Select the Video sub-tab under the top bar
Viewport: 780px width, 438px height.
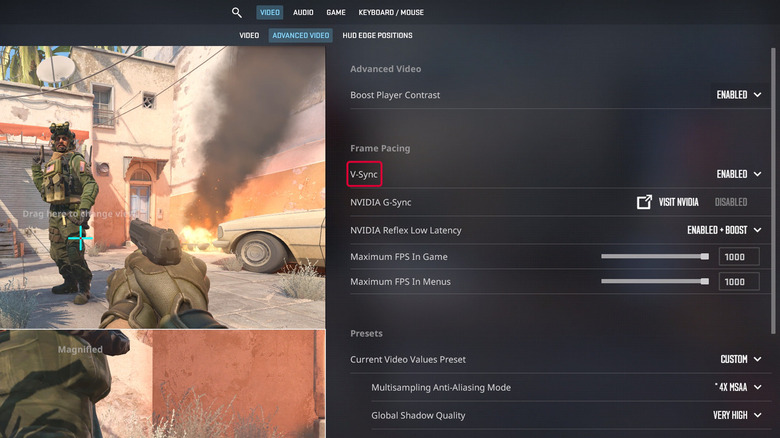(x=249, y=35)
